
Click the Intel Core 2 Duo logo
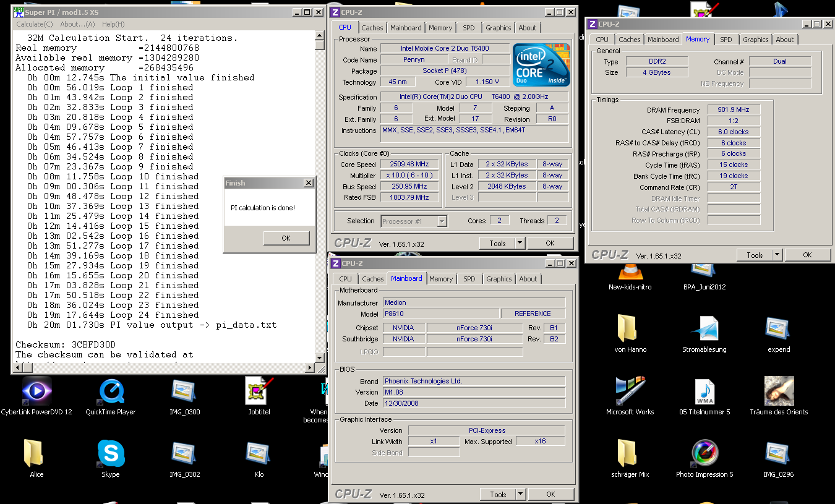541,65
